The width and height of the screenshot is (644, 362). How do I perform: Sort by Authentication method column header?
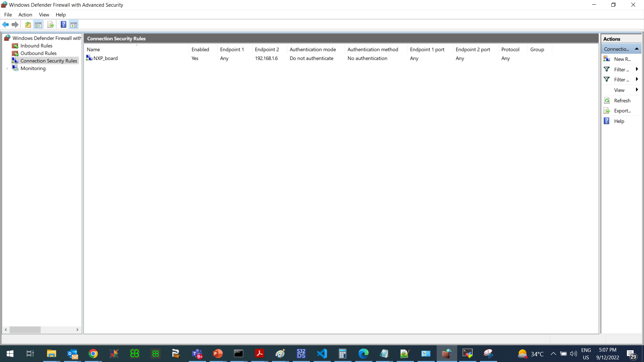(376, 49)
